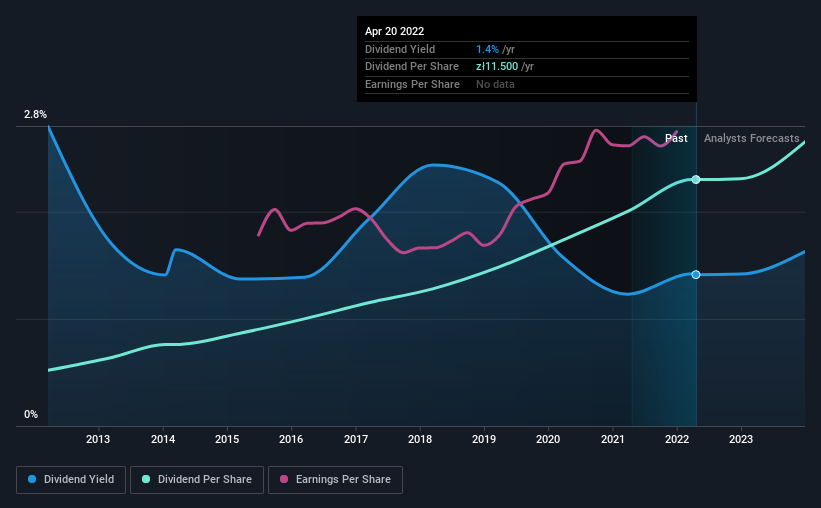This screenshot has width=821, height=508.
Task: Click the blue Dividend Yield legend dot
Action: (x=32, y=479)
